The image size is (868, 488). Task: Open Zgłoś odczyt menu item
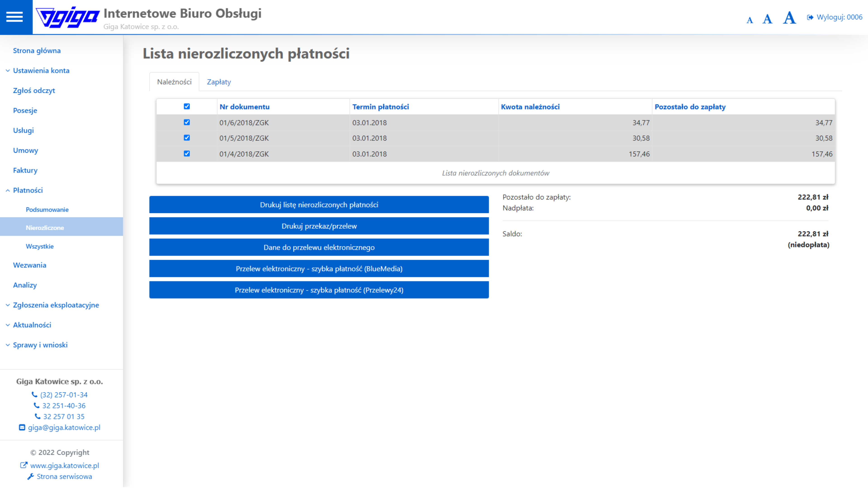(34, 91)
